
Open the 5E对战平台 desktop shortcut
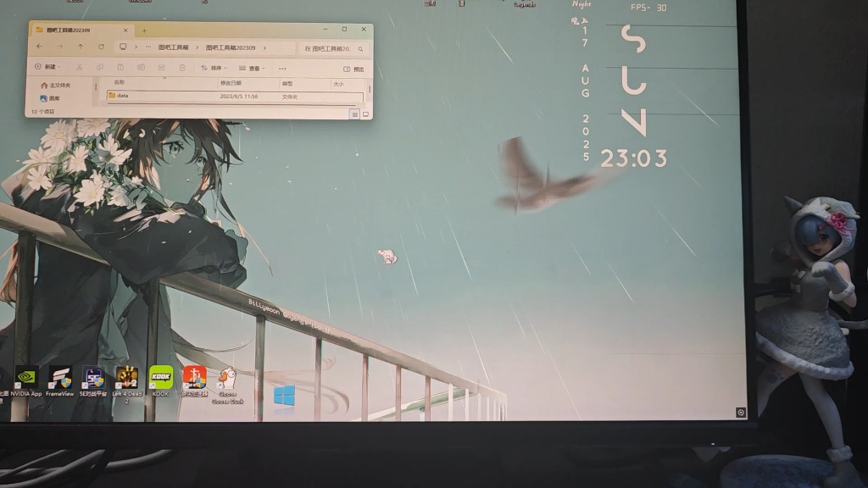click(93, 380)
